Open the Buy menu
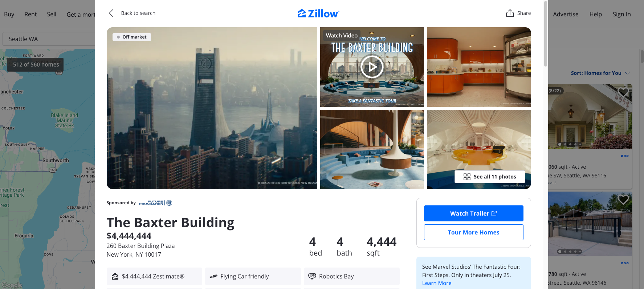644x289 pixels. (x=9, y=14)
